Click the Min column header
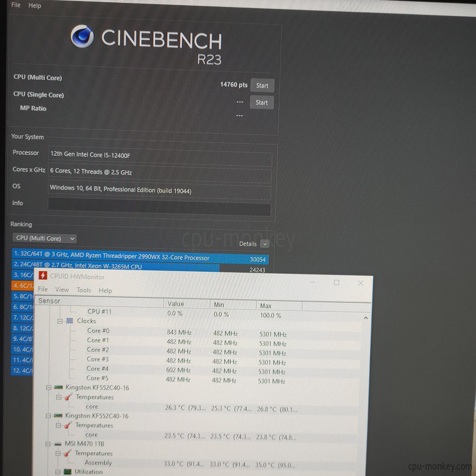This screenshot has width=476, height=476. tap(233, 305)
